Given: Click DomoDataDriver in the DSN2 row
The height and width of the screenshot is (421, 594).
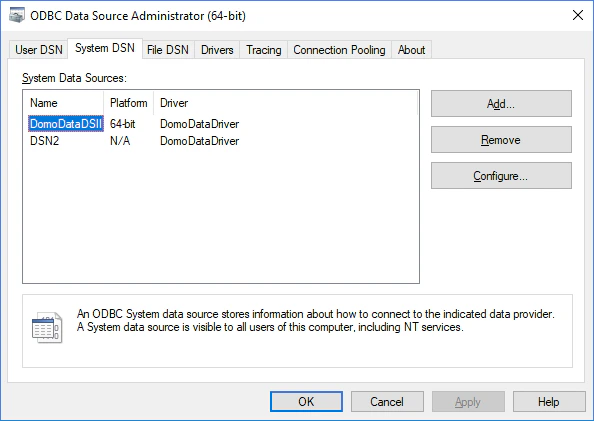Looking at the screenshot, I should click(x=200, y=141).
